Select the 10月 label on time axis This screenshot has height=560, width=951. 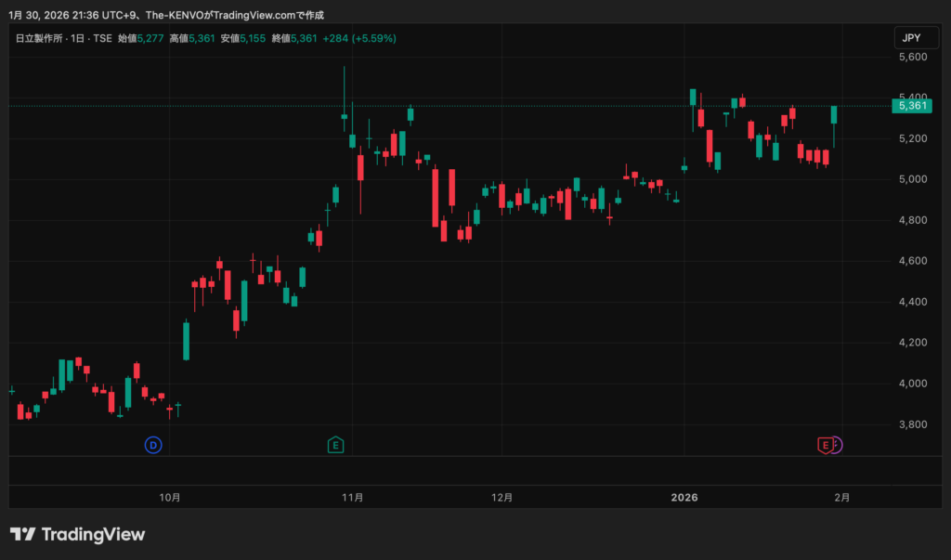pyautogui.click(x=170, y=498)
